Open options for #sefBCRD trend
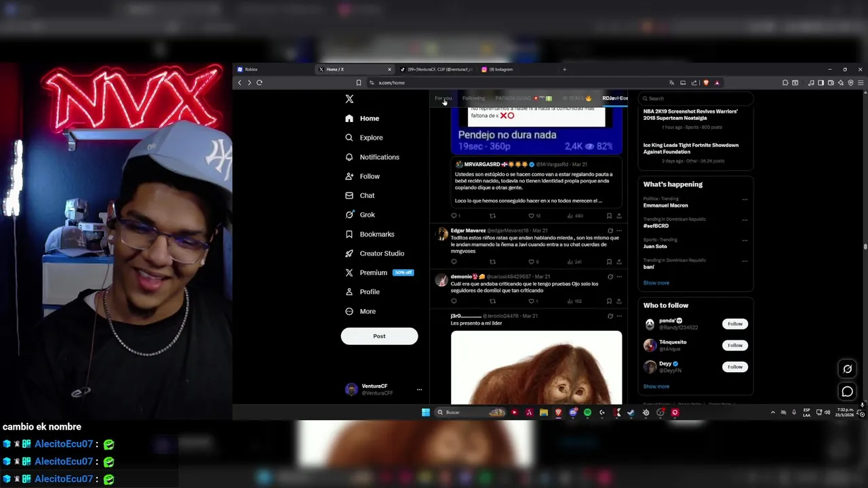The height and width of the screenshot is (488, 868). 745,220
